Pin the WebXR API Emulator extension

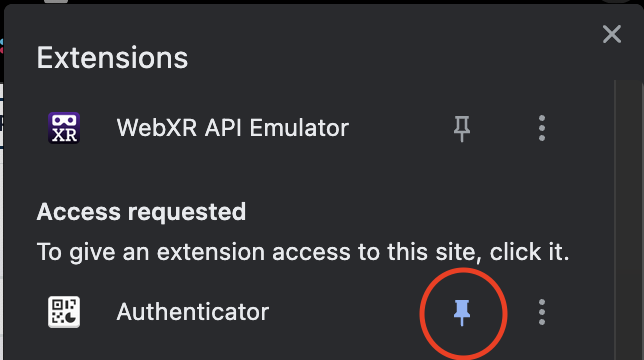point(462,128)
